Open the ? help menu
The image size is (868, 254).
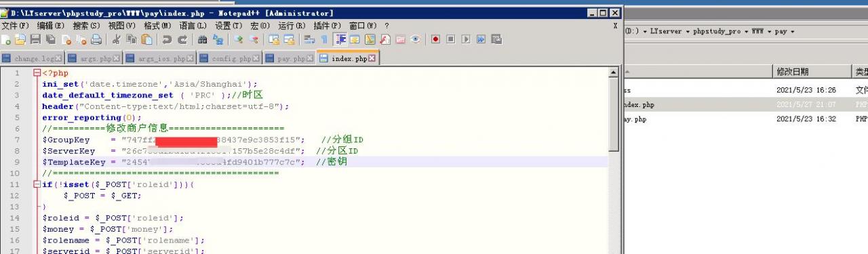click(x=387, y=26)
